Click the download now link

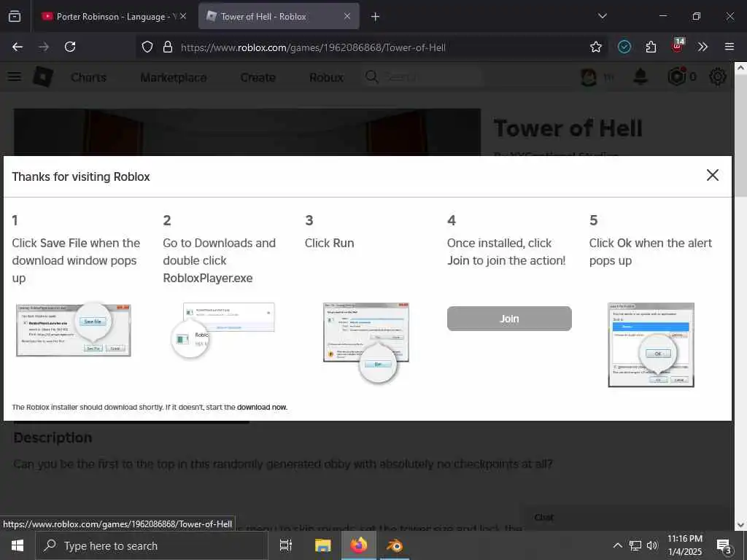coord(262,407)
